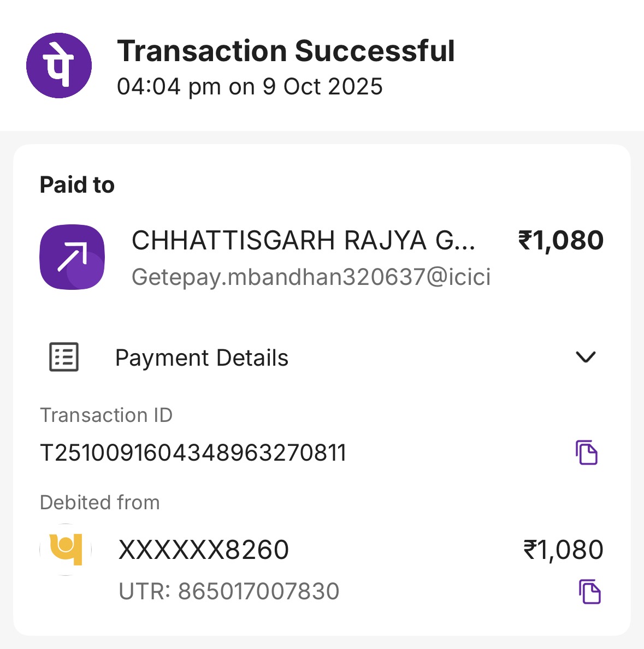Tap the XXXXXX8260 account number
The width and height of the screenshot is (644, 649).
point(204,550)
